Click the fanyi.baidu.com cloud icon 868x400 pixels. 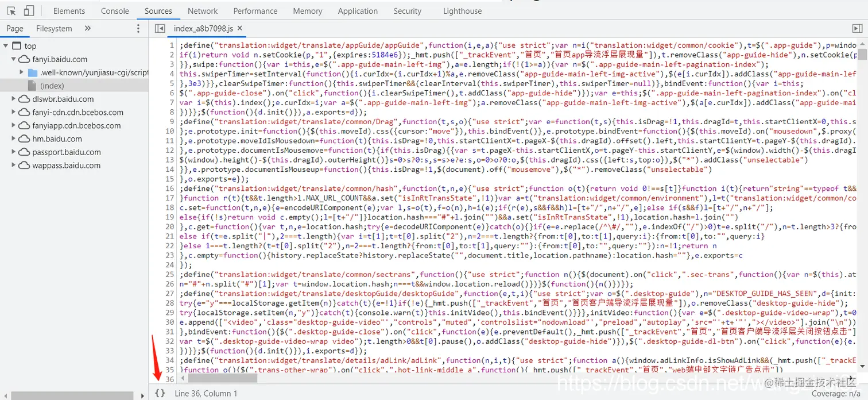click(x=24, y=59)
